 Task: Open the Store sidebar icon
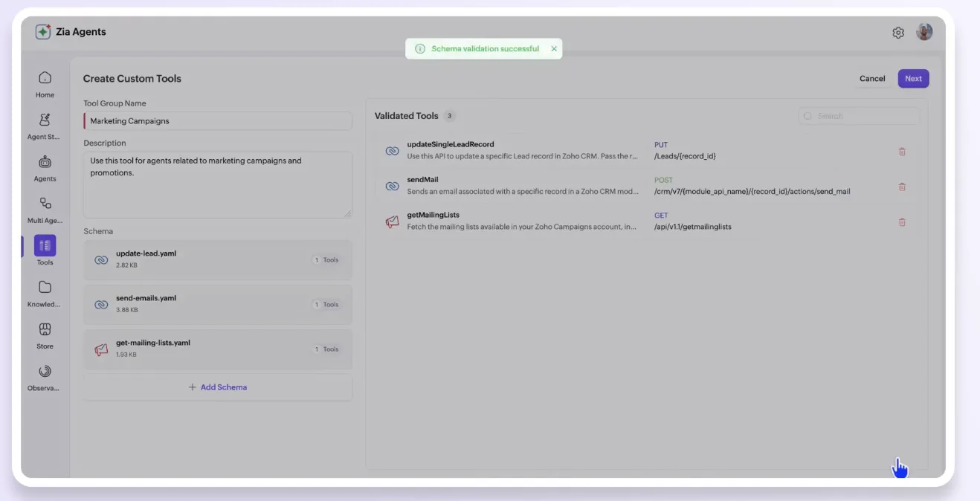click(45, 329)
